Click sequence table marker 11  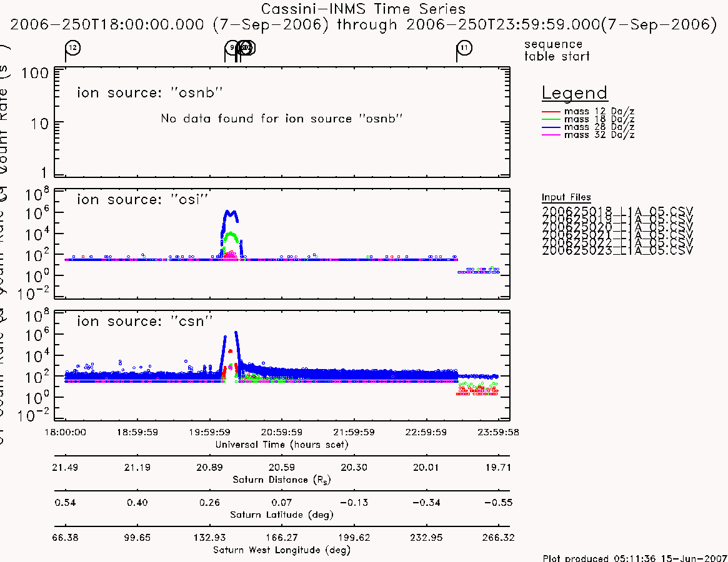464,48
